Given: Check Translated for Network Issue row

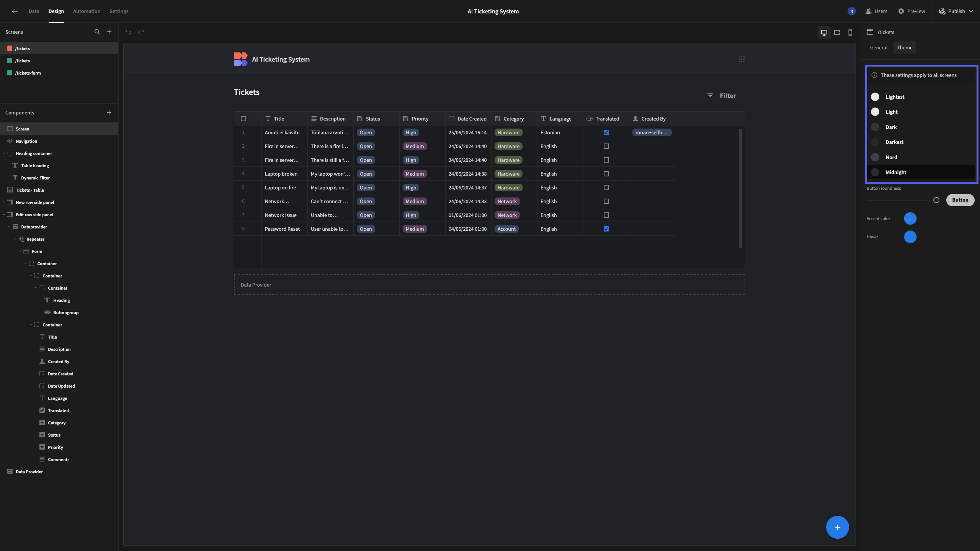Looking at the screenshot, I should click(606, 215).
